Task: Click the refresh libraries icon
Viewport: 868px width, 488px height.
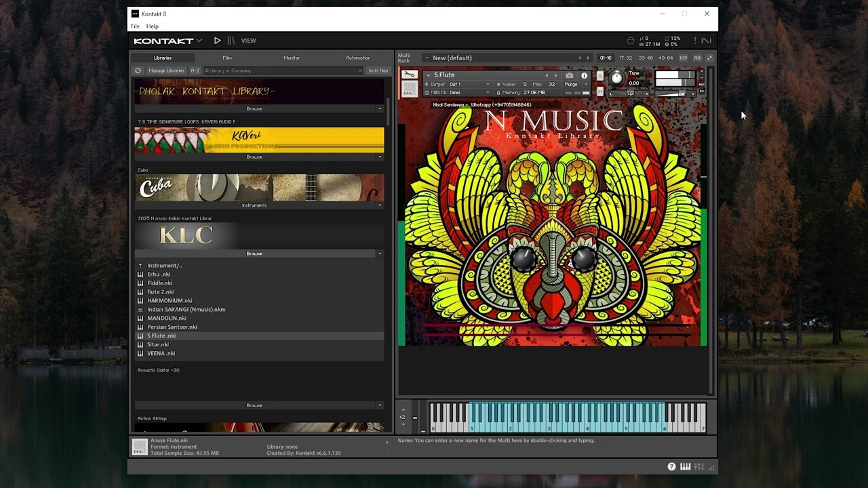Action: pyautogui.click(x=138, y=70)
